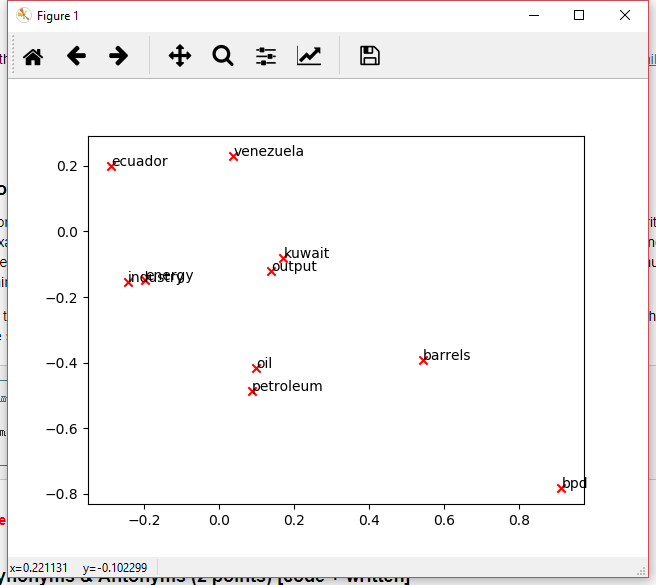This screenshot has height=585, width=656.
Task: Click the x coordinate readout in status bar
Action: click(x=38, y=568)
